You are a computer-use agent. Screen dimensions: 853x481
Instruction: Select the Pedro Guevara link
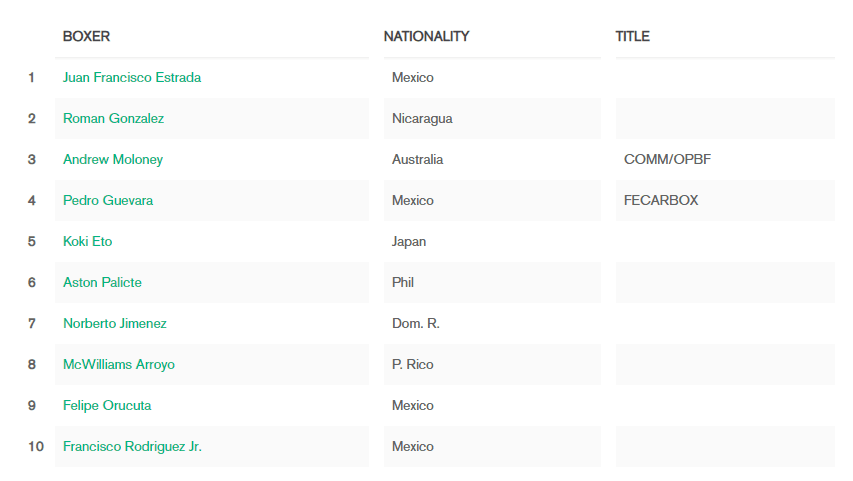pos(108,200)
